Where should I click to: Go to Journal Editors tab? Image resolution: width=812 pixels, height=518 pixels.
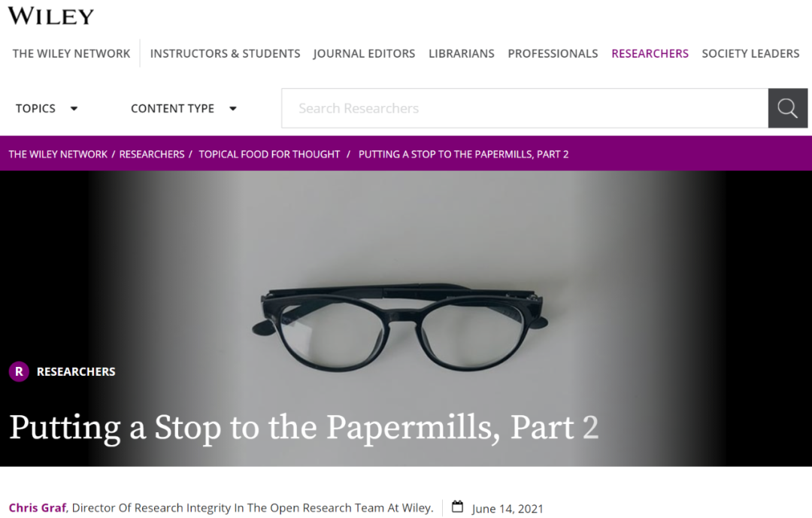364,53
